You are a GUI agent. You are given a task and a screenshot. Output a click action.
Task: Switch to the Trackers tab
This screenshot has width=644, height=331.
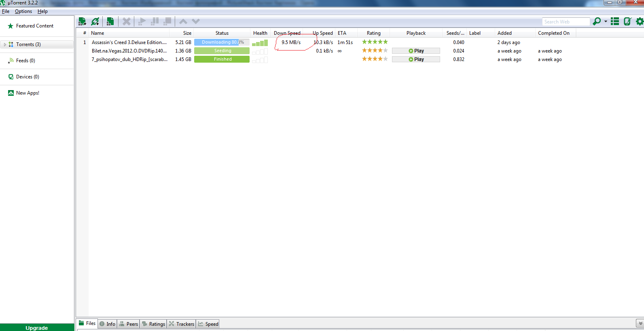tap(182, 324)
